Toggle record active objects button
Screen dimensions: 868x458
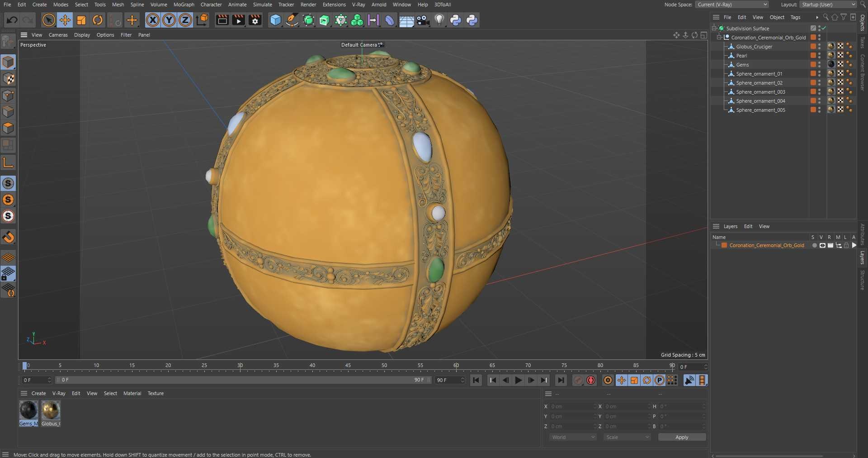(x=578, y=380)
